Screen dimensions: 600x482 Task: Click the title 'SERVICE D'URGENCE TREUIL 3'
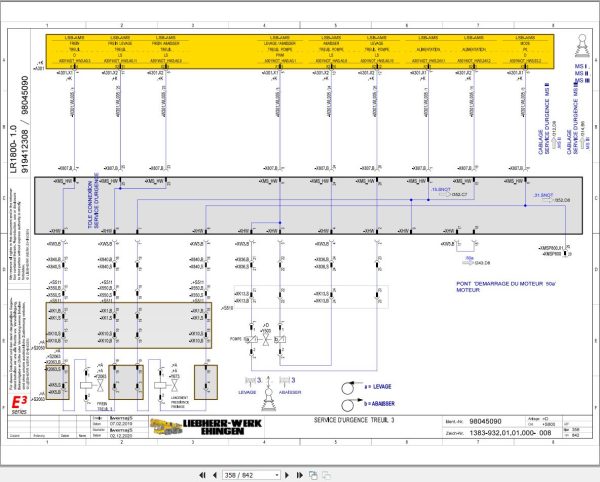354,420
